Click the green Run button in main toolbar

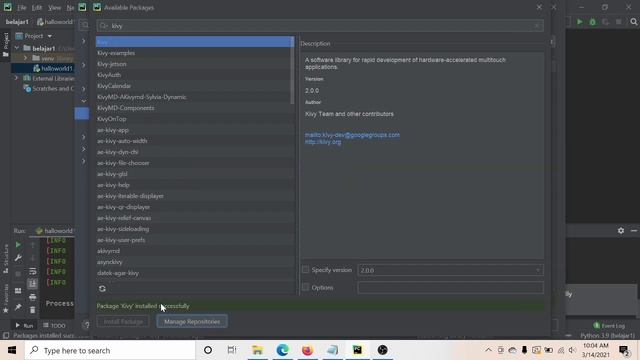[580, 22]
